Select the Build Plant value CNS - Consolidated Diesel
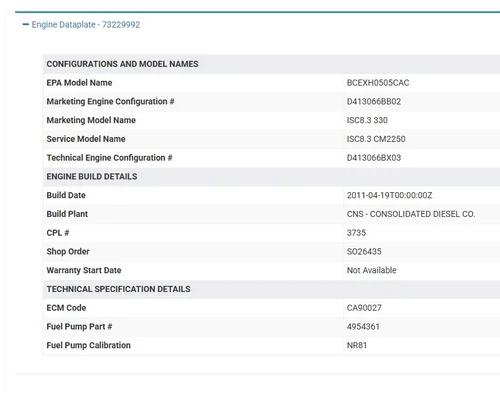The height and width of the screenshot is (400, 500). 411,214
